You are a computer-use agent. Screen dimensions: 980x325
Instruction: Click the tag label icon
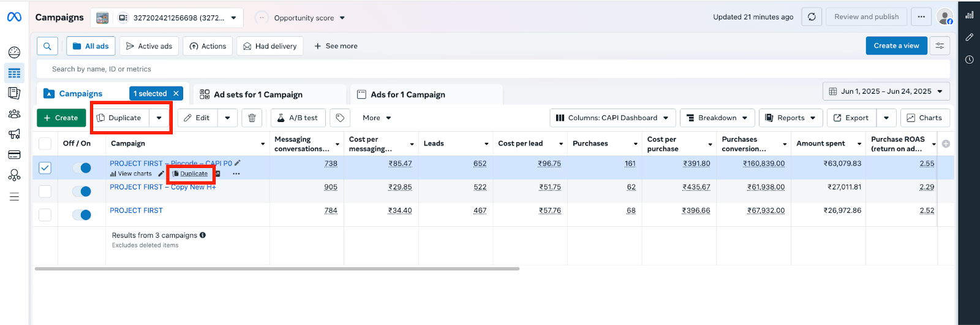click(340, 118)
